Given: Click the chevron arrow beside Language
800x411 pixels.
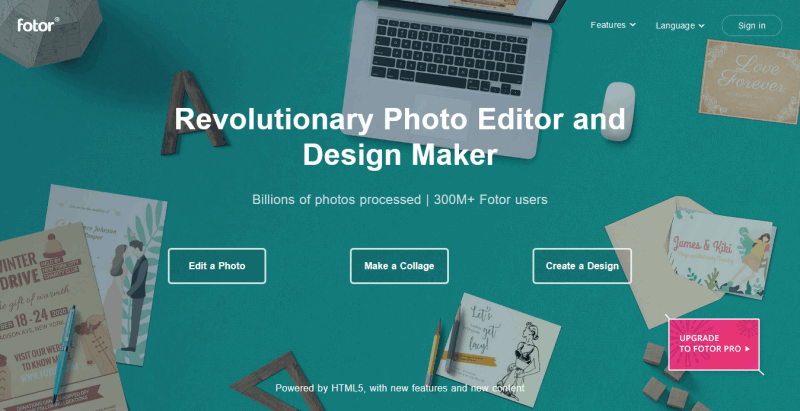Looking at the screenshot, I should (x=702, y=25).
